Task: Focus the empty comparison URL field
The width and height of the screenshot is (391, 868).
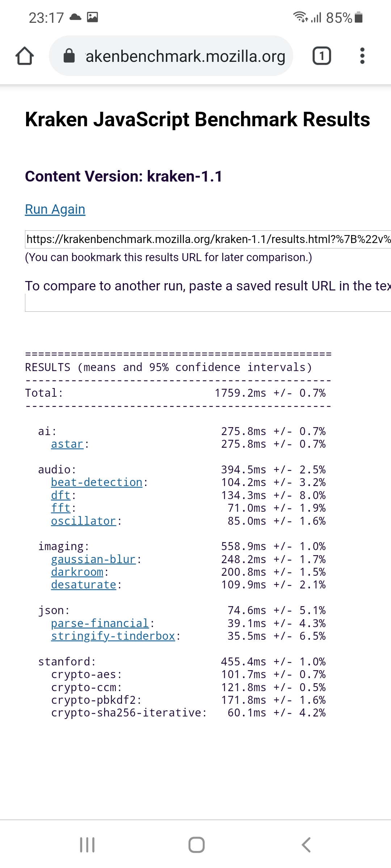Action: pos(208,303)
